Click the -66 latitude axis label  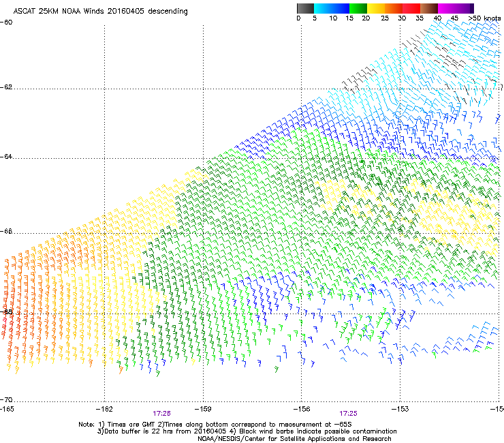pyautogui.click(x=6, y=231)
